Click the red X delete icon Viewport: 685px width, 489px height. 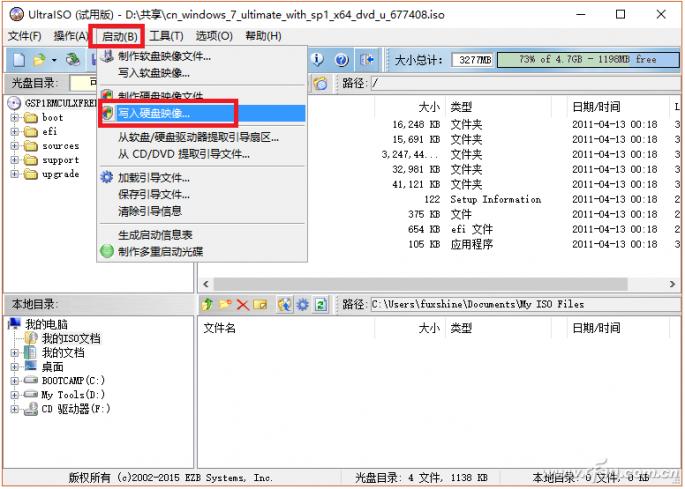(242, 305)
